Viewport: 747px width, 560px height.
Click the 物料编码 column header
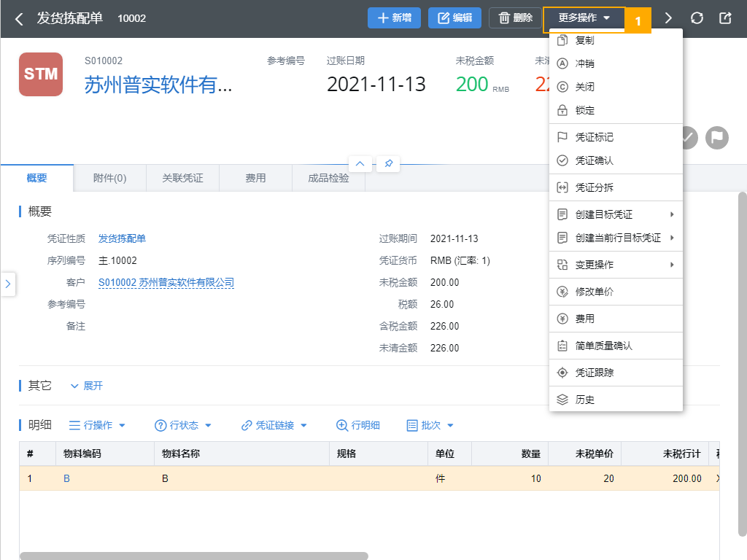pos(105,454)
